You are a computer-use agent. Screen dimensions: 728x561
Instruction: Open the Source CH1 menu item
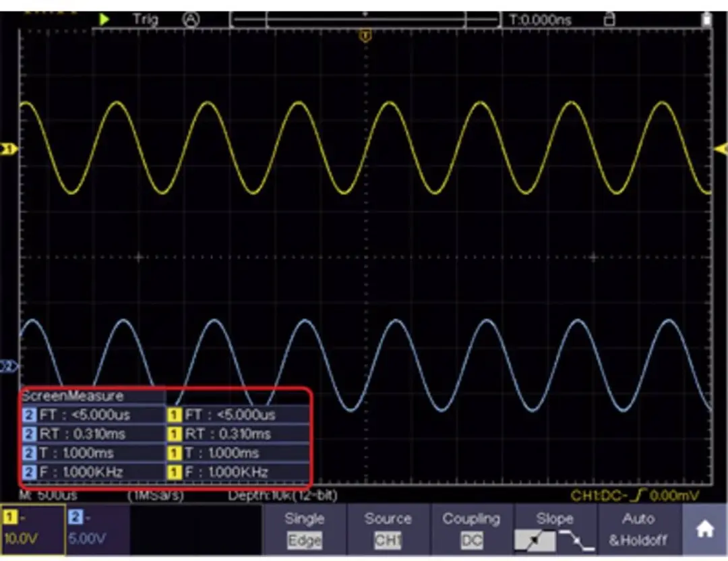pos(388,529)
